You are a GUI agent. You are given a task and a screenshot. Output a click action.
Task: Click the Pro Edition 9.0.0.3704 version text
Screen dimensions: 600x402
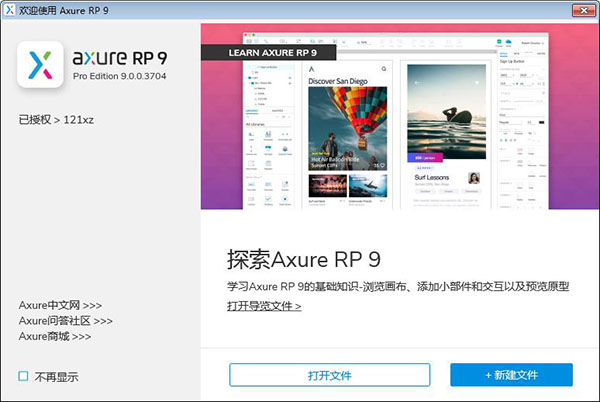pyautogui.click(x=119, y=76)
